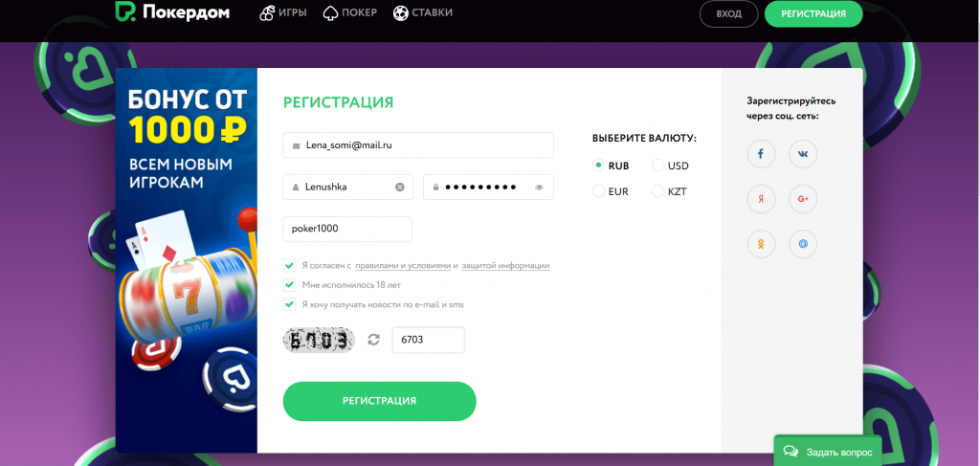Choose the KZT currency option

657,191
